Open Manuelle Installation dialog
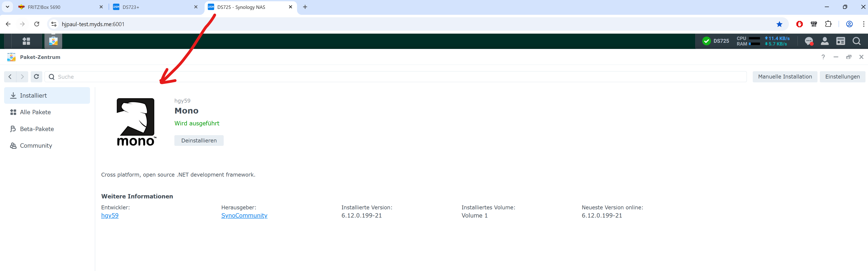This screenshot has height=271, width=868. pos(784,76)
